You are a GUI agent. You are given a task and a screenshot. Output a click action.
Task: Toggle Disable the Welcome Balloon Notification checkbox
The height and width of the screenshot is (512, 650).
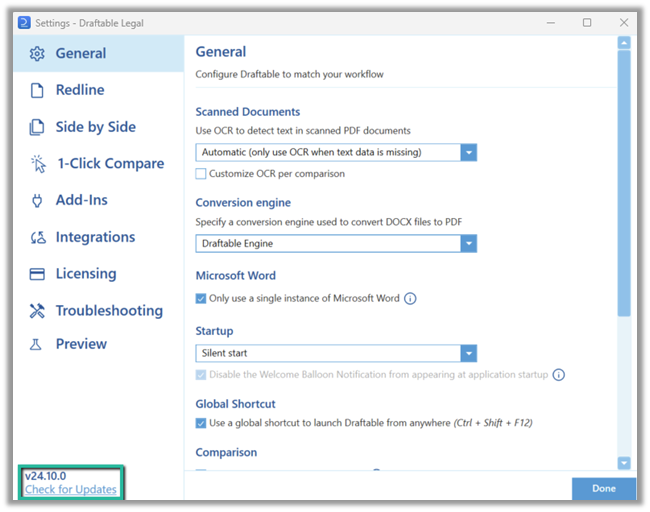coord(201,375)
